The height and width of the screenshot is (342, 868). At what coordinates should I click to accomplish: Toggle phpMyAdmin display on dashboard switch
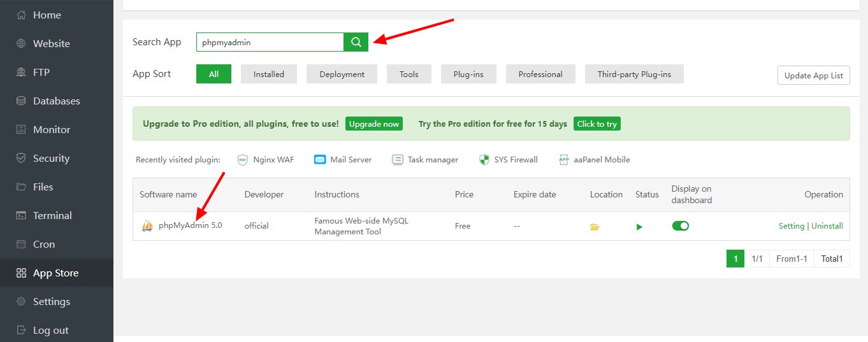coord(681,225)
